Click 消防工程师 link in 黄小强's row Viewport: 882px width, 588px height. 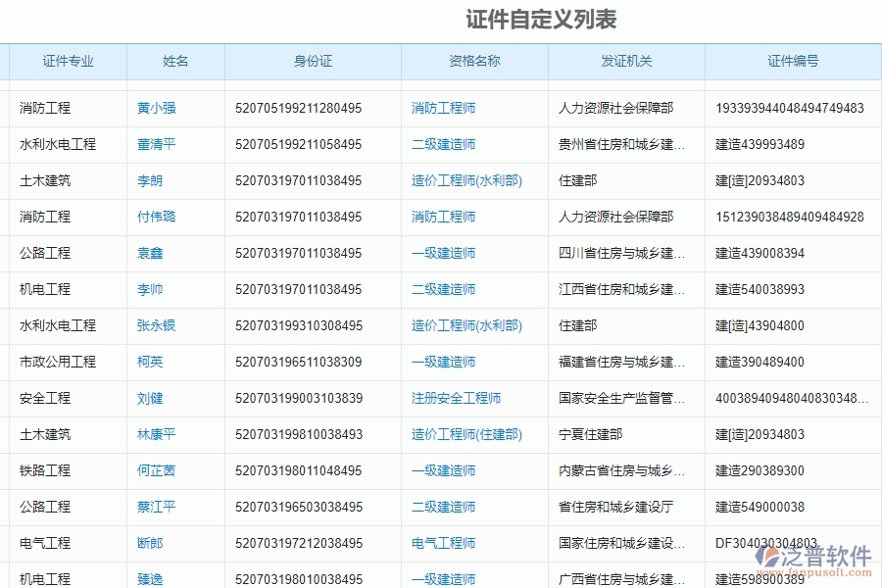443,108
